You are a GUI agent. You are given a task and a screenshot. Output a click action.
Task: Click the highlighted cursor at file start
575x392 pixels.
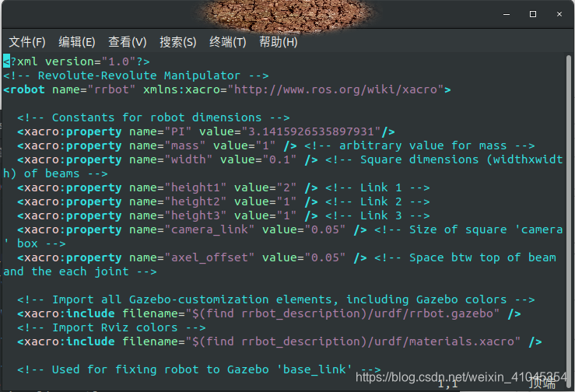6,61
